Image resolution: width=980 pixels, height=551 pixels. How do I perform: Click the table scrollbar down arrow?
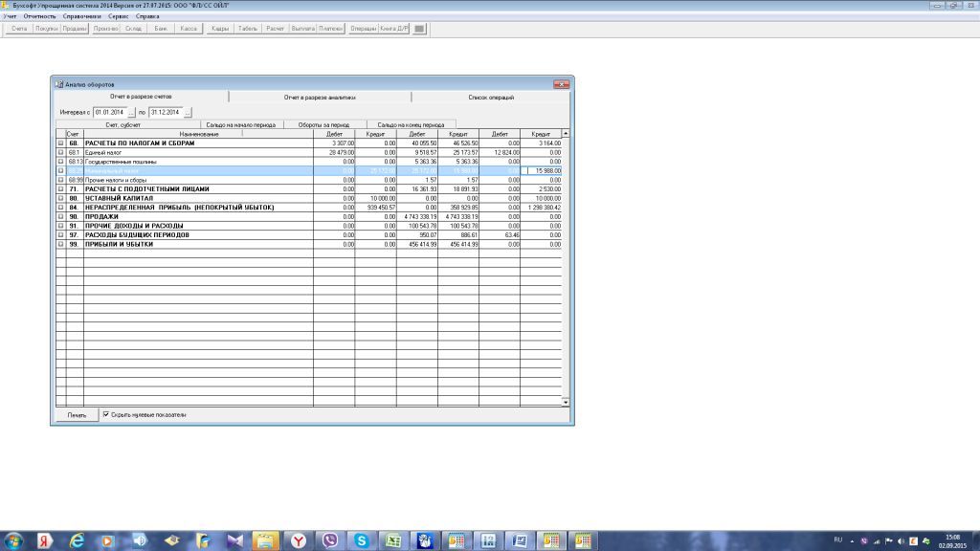click(x=565, y=403)
